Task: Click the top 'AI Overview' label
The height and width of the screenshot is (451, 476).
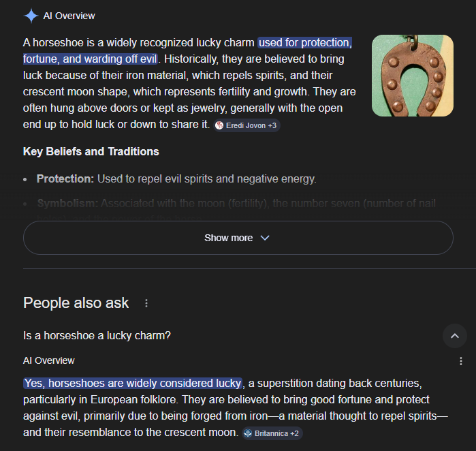Action: 69,16
